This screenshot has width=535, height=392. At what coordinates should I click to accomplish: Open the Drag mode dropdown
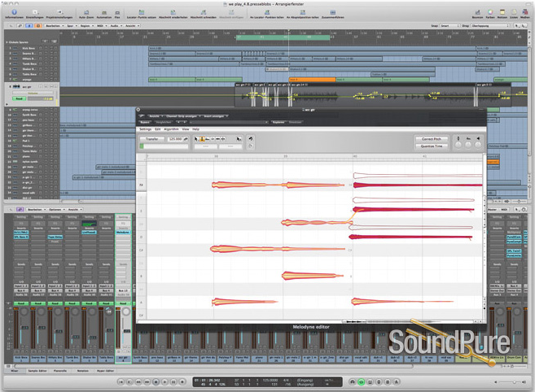490,25
